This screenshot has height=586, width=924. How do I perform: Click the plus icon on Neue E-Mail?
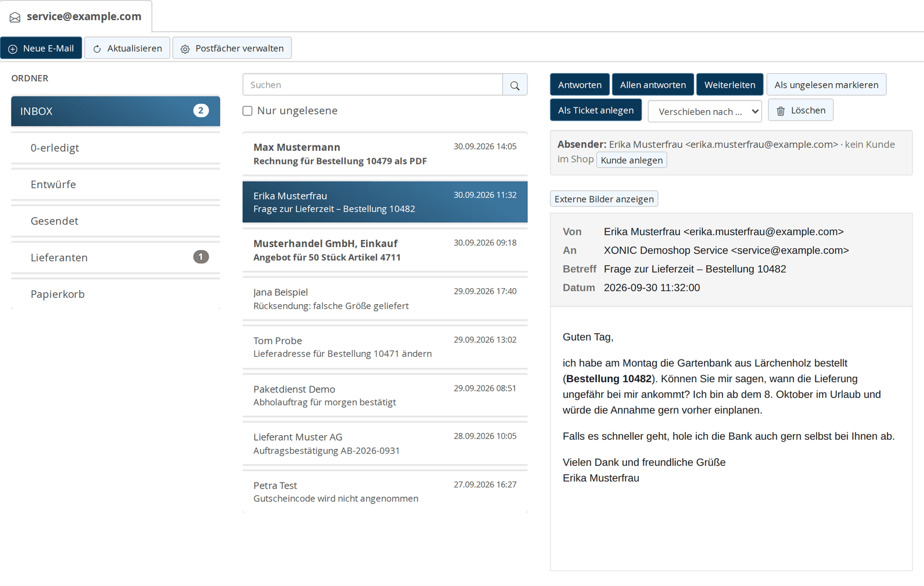coord(13,49)
